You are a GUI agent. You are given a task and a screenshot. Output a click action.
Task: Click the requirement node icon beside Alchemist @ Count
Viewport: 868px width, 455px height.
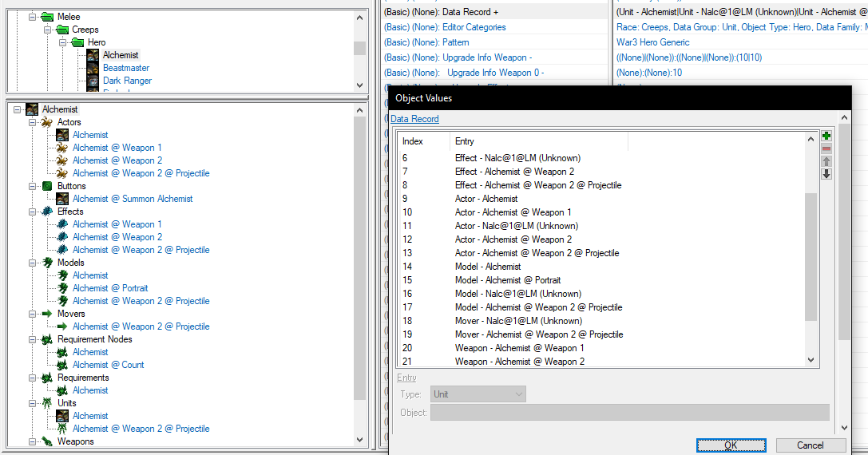click(x=62, y=365)
